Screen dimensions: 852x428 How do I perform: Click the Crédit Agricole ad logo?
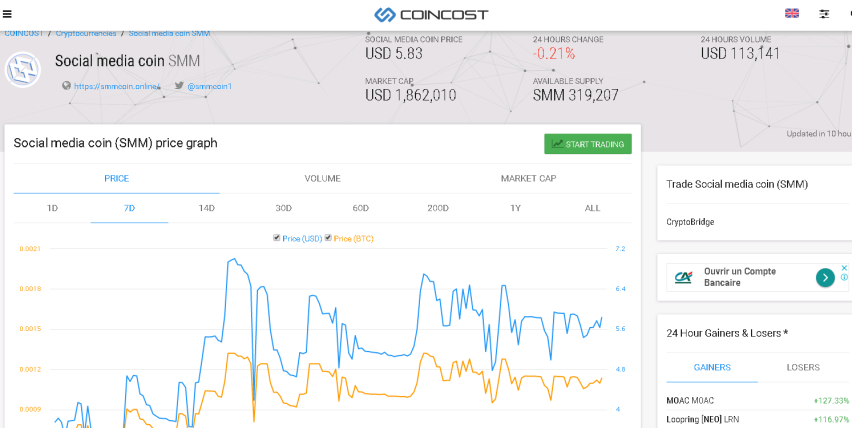pyautogui.click(x=684, y=278)
